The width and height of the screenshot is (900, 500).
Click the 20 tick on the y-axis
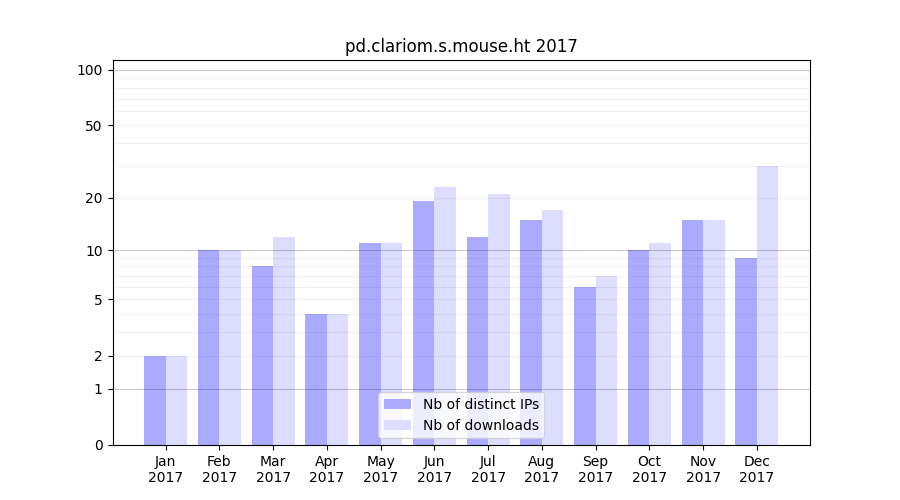(93, 198)
